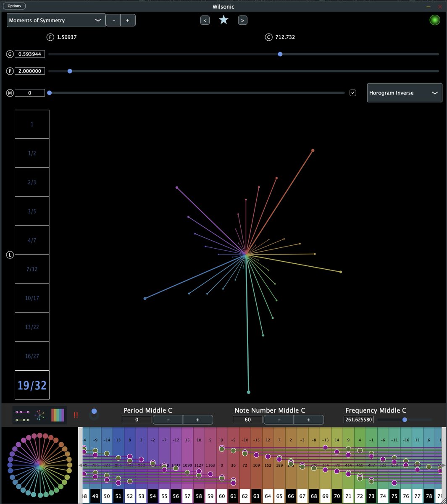Click the plus button beside the preset dropdown
This screenshot has height=504, width=447.
click(x=127, y=20)
